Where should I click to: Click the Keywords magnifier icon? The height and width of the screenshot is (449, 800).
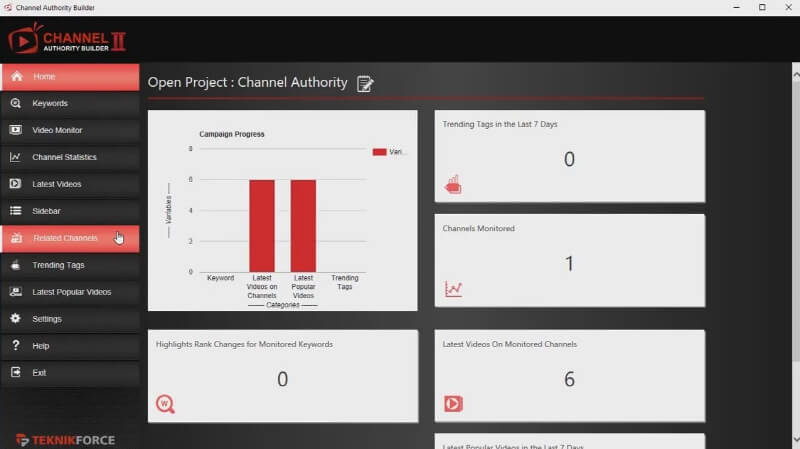[16, 103]
